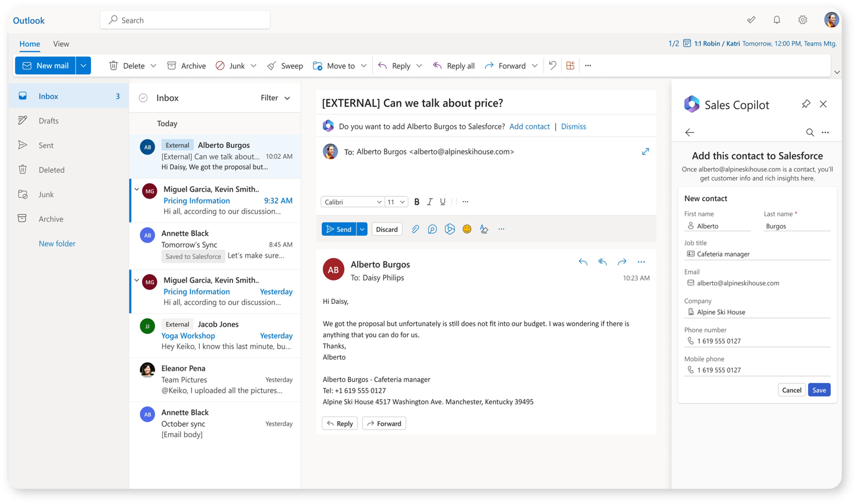
Task: Cancel the new contact form
Action: (792, 390)
